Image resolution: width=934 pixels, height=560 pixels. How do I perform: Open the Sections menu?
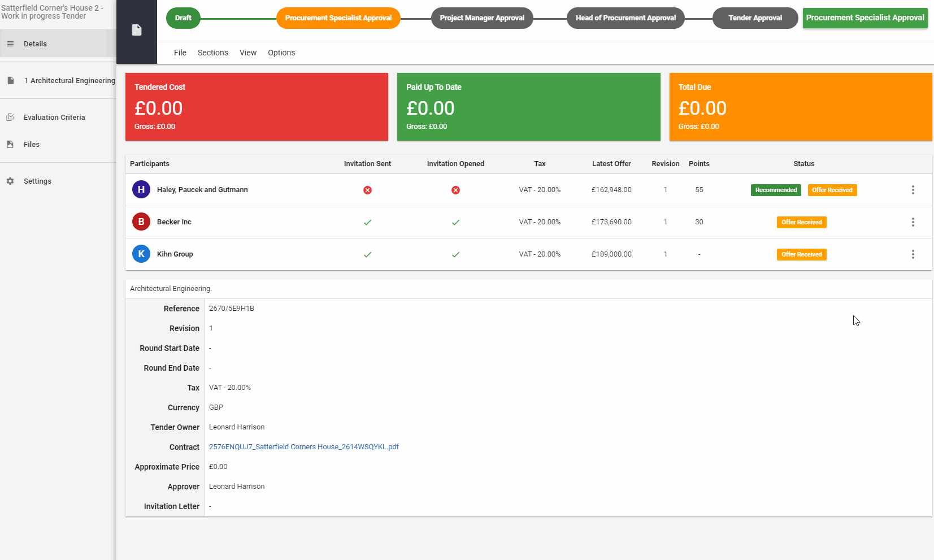tap(213, 53)
